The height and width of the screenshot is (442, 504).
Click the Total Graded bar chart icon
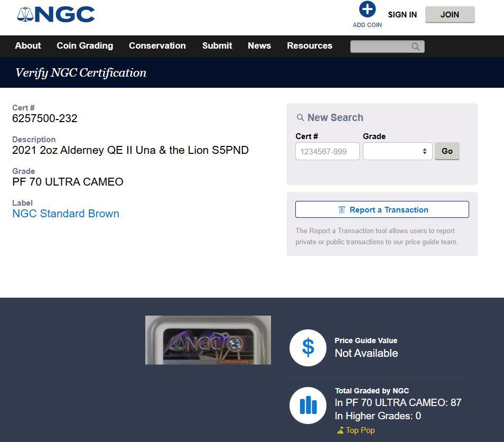click(x=308, y=406)
